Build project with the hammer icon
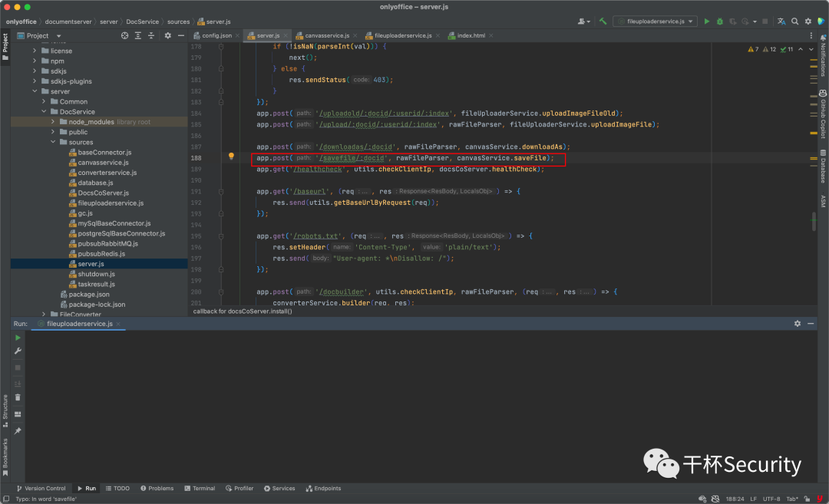 [603, 21]
